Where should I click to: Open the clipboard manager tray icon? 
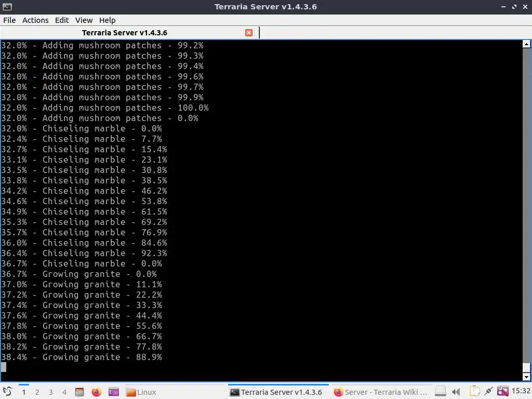[475, 392]
